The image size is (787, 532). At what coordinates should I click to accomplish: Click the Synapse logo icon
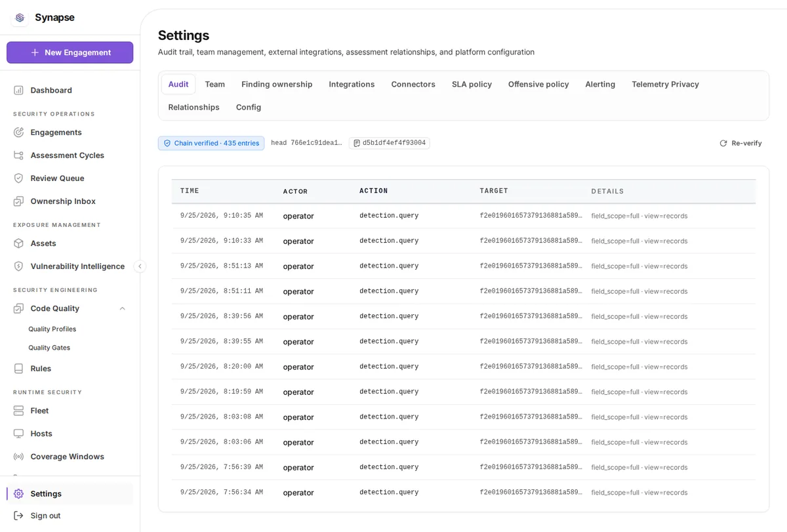coord(20,18)
